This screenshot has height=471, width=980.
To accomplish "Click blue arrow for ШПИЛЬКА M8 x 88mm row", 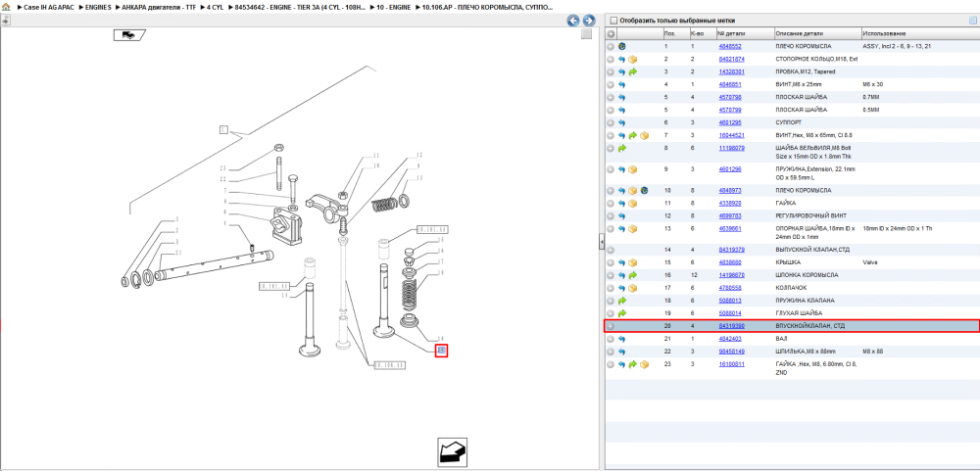I will click(x=622, y=352).
